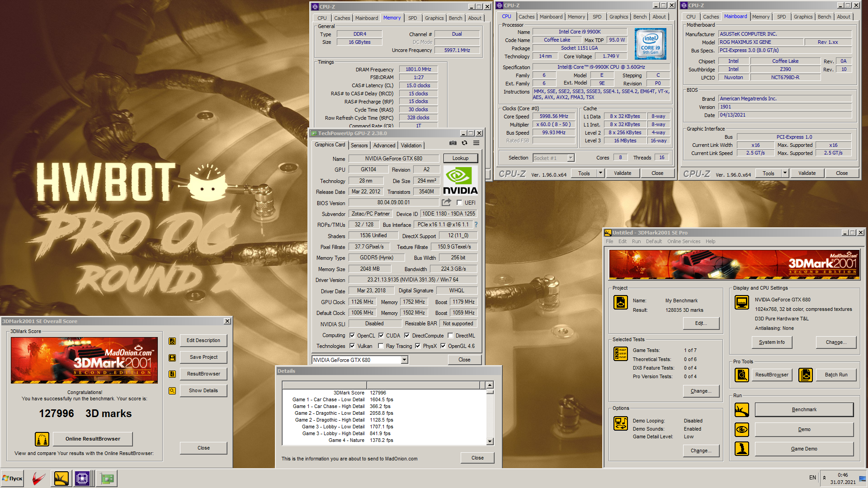Click 3DMark2001 taskbar icon
Viewport: 868px width, 488px height.
click(x=61, y=479)
